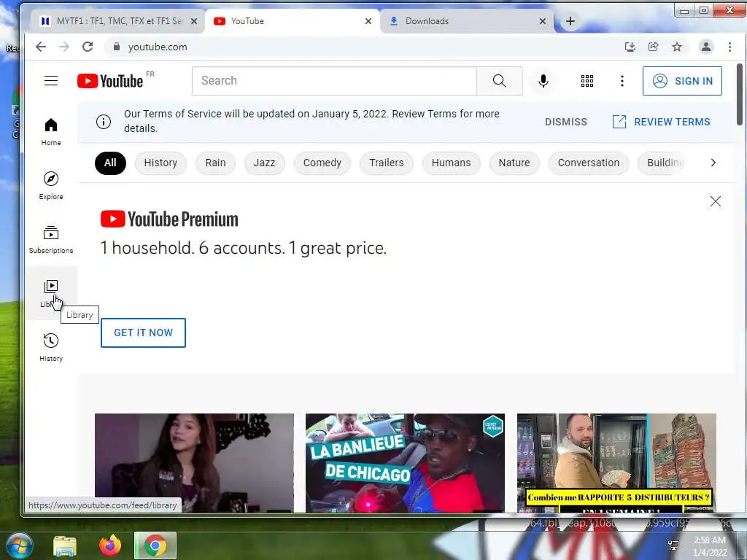Screen dimensions: 747x560
Task: Open the Chrome three-dot menu
Action: [729, 47]
